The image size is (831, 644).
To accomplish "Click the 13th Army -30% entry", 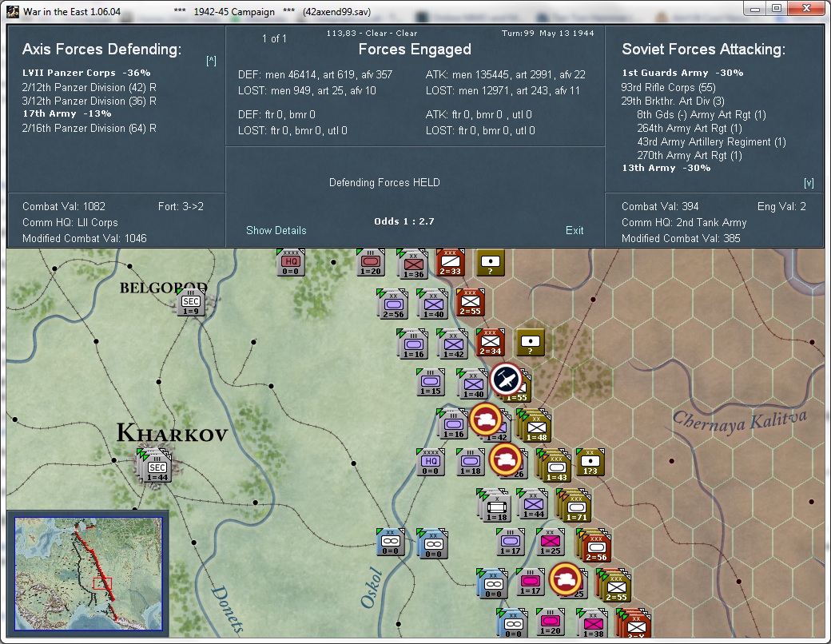I will (666, 168).
